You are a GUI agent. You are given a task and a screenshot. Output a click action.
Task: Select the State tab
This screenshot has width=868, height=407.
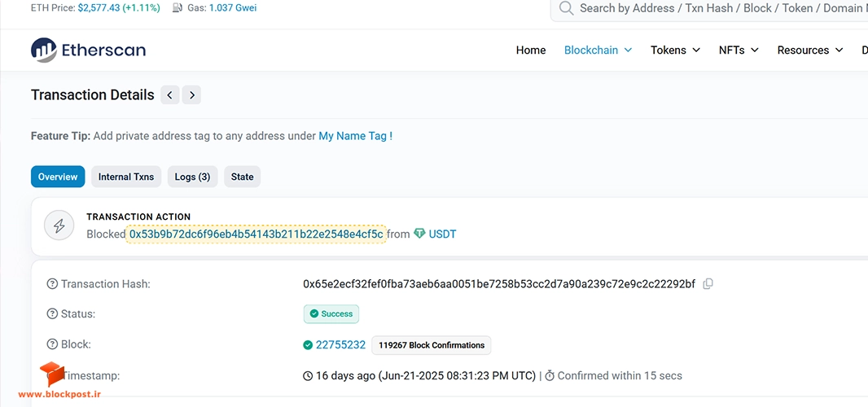click(243, 177)
